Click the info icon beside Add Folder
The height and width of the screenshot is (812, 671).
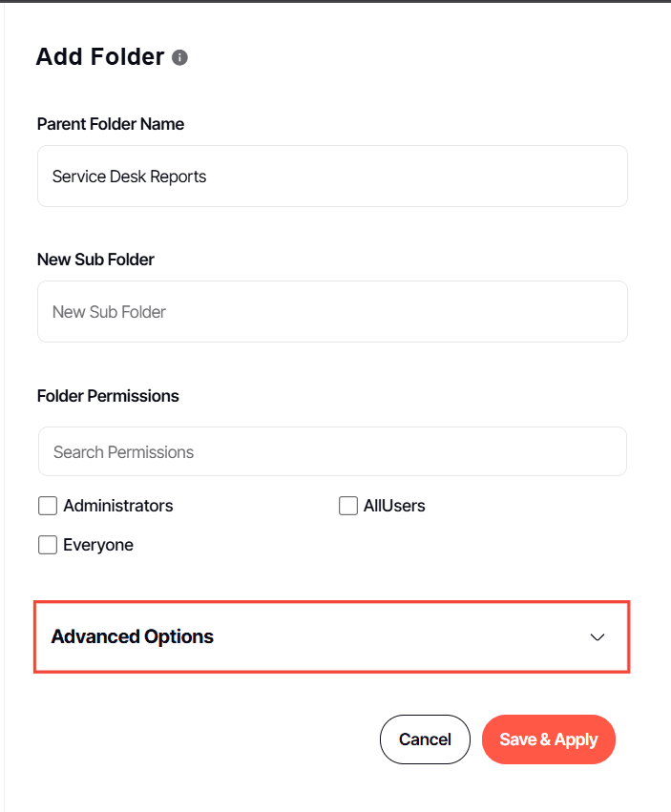pos(179,57)
